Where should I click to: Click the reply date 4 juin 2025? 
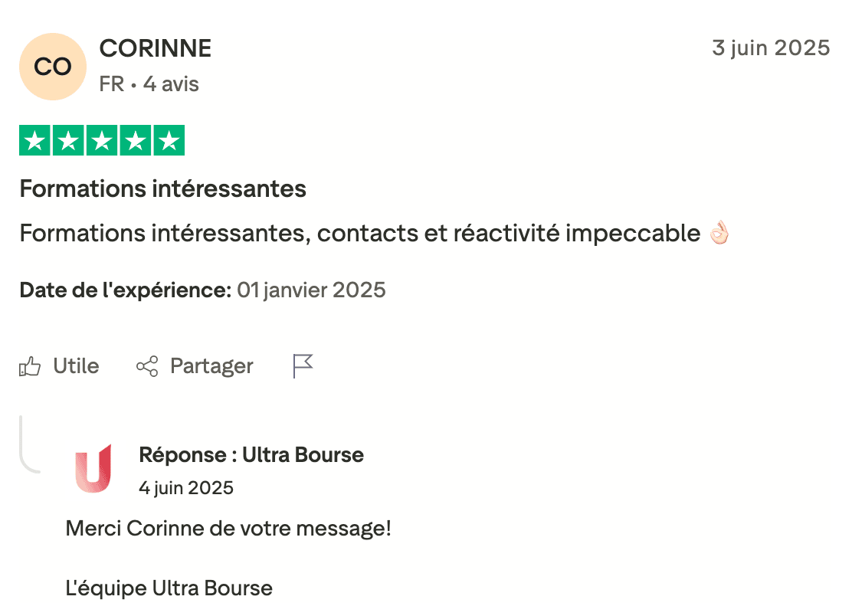(x=186, y=487)
